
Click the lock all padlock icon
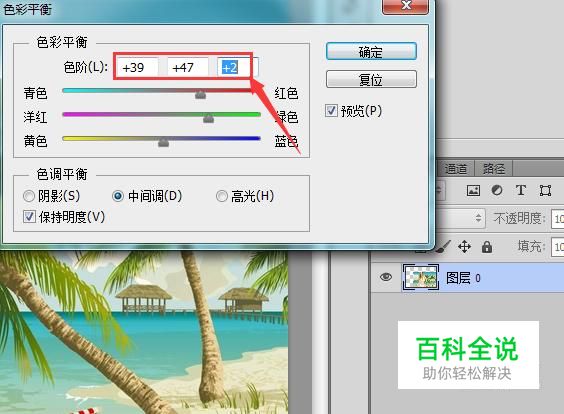[487, 247]
